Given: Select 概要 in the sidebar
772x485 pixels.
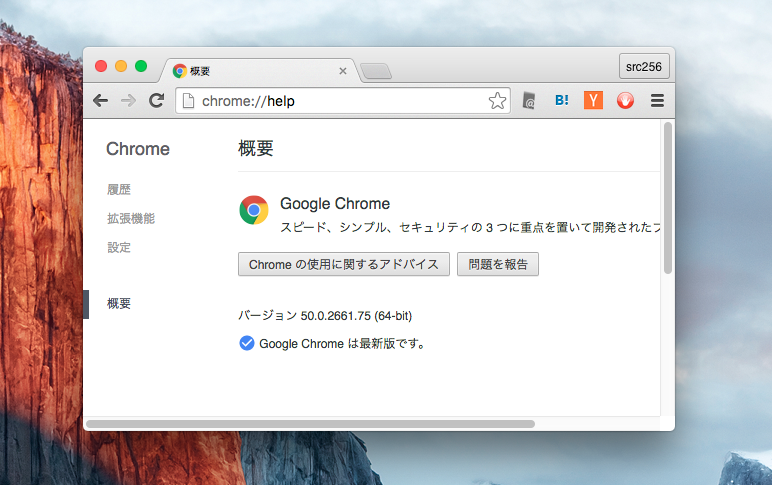Looking at the screenshot, I should [x=119, y=303].
